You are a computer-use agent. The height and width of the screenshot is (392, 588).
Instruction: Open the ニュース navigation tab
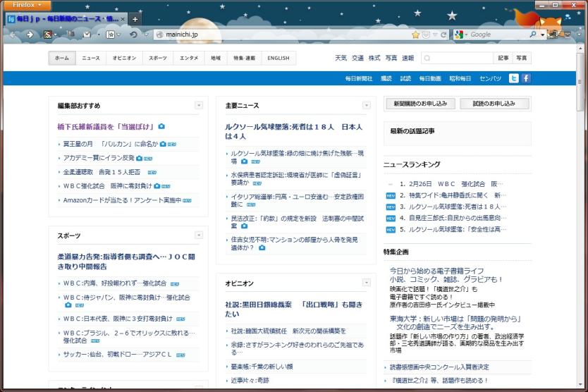tap(91, 58)
